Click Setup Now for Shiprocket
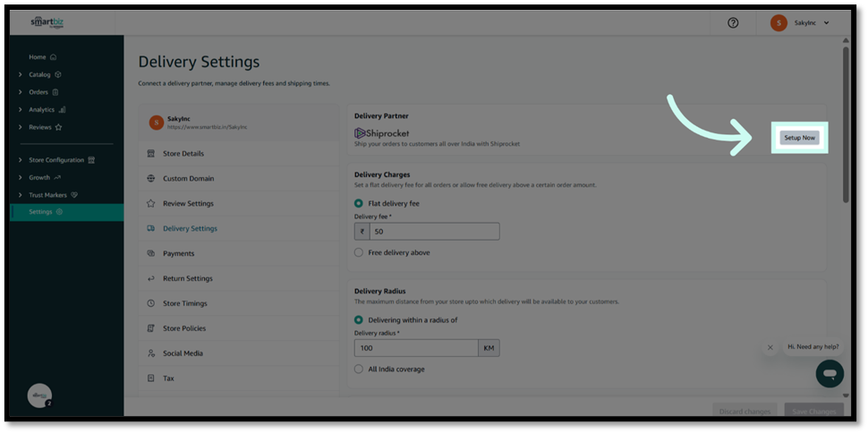The width and height of the screenshot is (868, 433). (x=799, y=138)
